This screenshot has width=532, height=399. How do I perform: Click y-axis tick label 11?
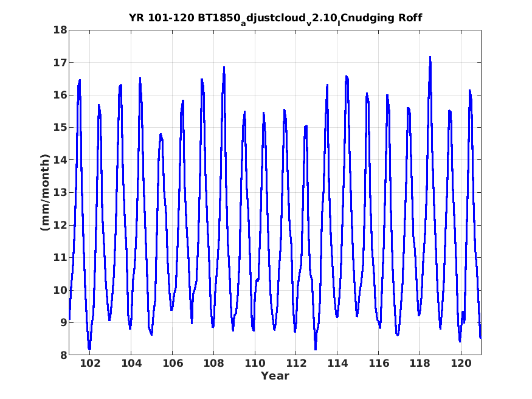pos(60,257)
